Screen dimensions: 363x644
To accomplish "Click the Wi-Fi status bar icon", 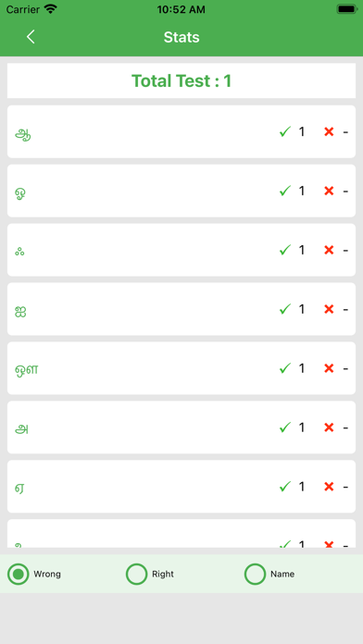I will [x=51, y=9].
